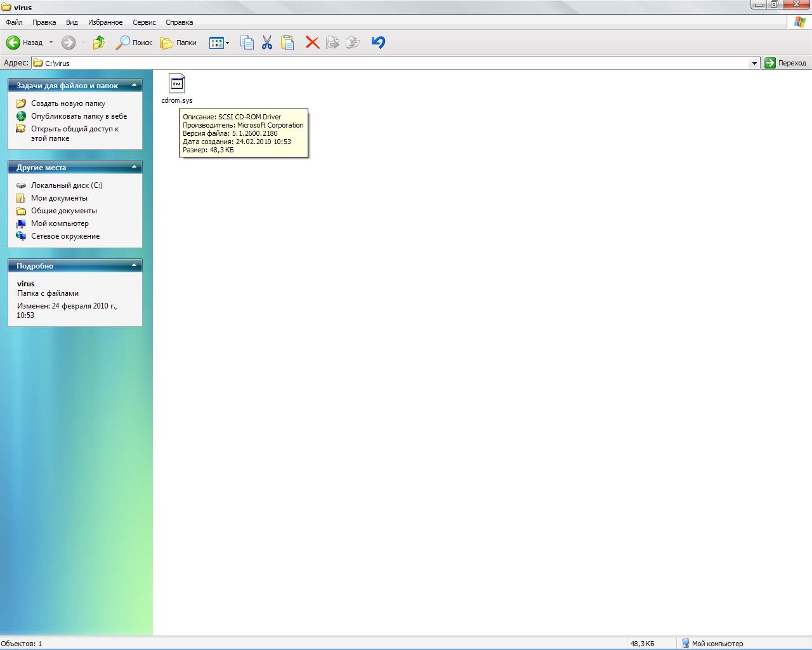Click the virus folder icon in title bar

(x=6, y=7)
